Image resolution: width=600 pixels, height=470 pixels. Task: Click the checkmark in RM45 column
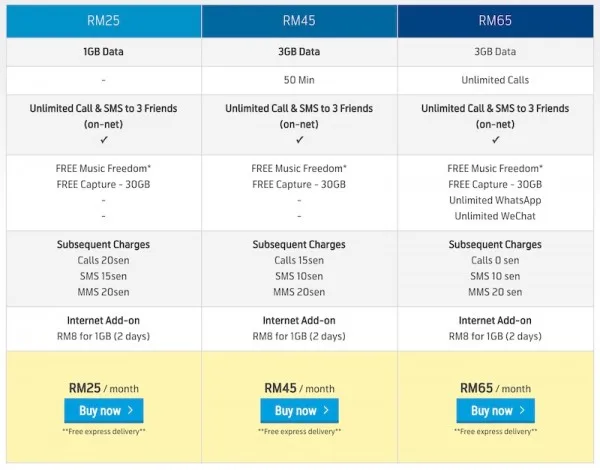tap(300, 140)
